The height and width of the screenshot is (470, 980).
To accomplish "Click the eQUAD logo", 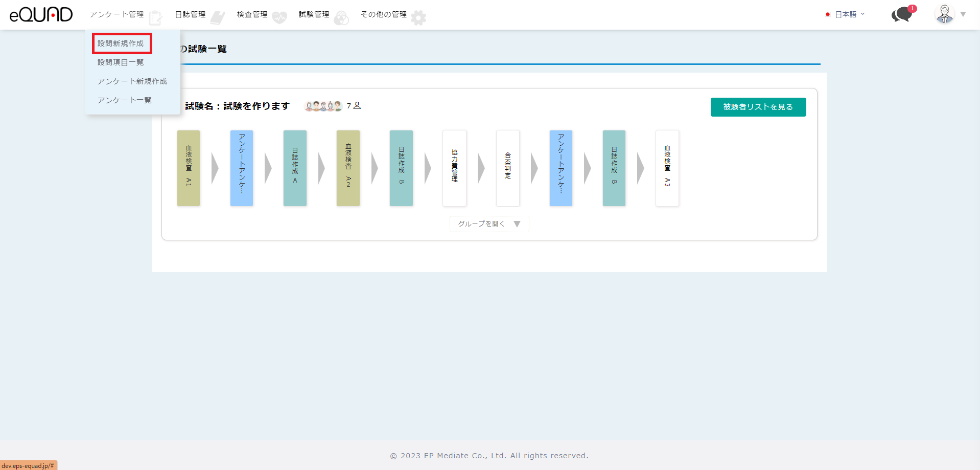I will pyautogui.click(x=41, y=14).
